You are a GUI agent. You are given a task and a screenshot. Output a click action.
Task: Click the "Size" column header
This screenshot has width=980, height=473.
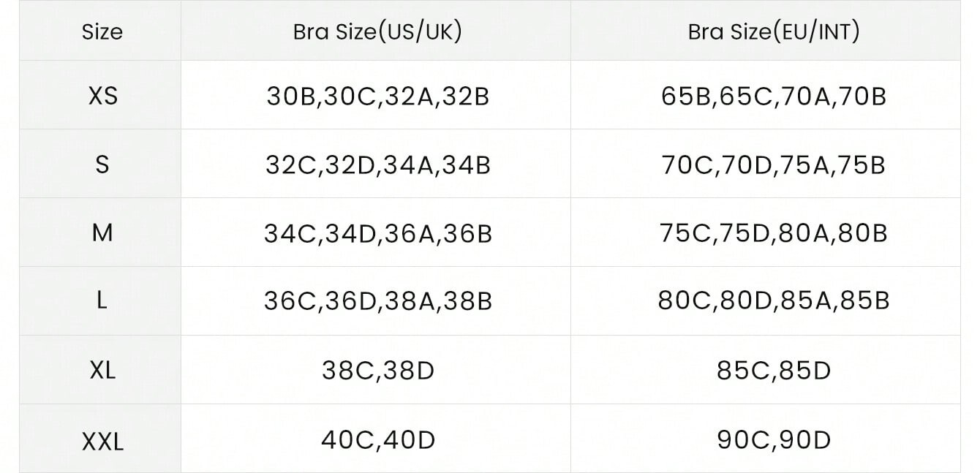click(x=102, y=32)
